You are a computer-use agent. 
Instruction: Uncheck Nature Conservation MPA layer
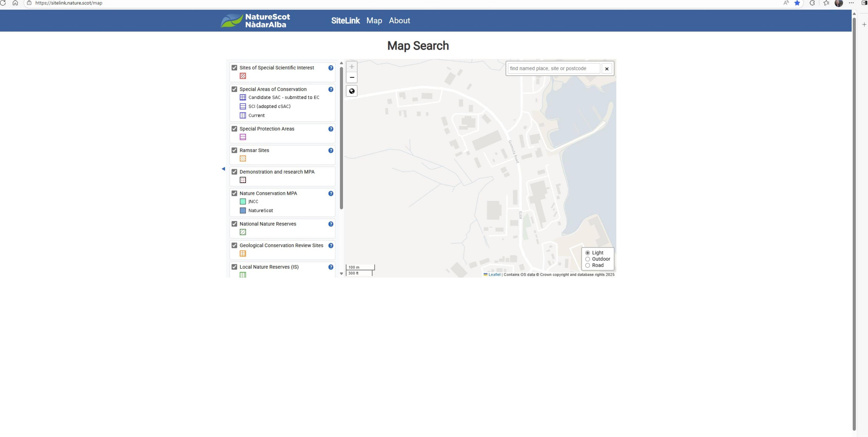pos(234,193)
